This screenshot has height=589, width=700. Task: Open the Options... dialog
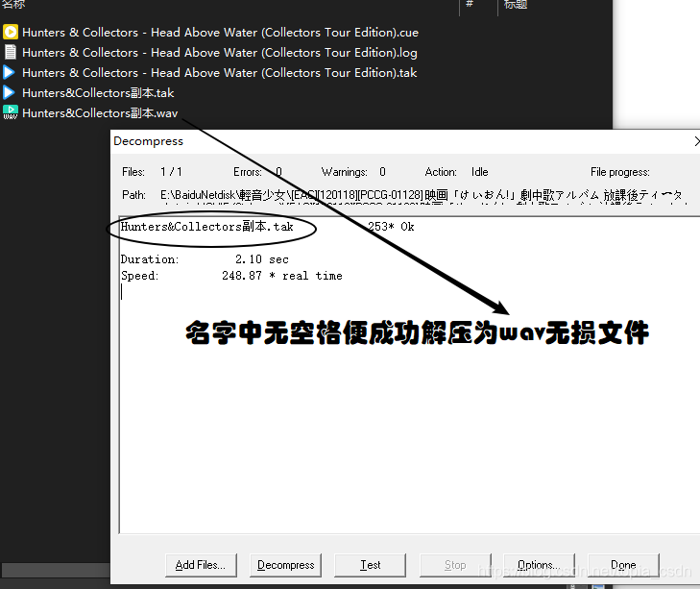pos(540,565)
